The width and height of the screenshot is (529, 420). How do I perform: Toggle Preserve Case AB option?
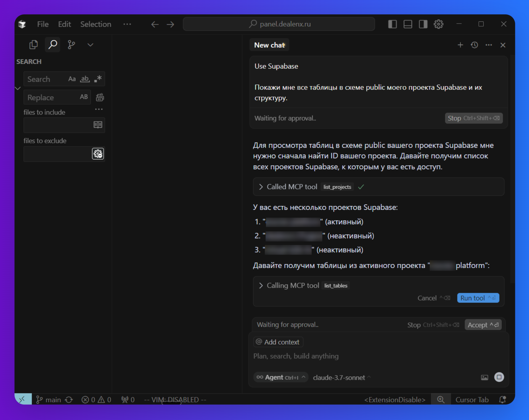[84, 97]
